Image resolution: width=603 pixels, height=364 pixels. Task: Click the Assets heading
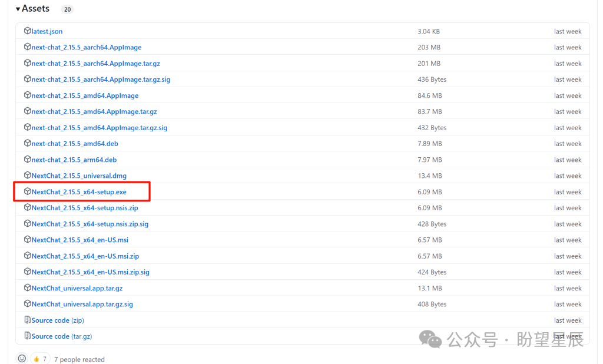pos(36,8)
